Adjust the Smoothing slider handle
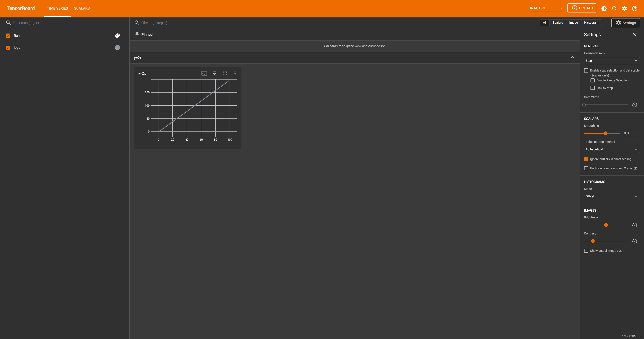 [606, 133]
